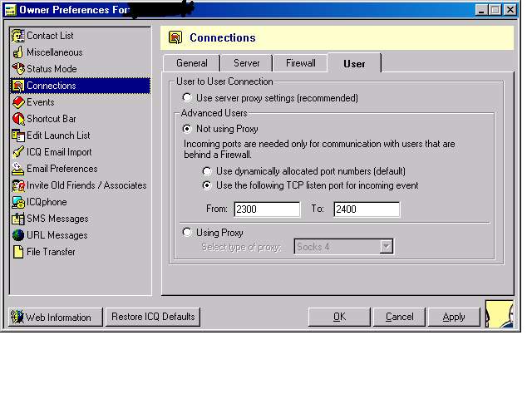Click the URL Messages globe icon
532x399 pixels.
point(18,235)
